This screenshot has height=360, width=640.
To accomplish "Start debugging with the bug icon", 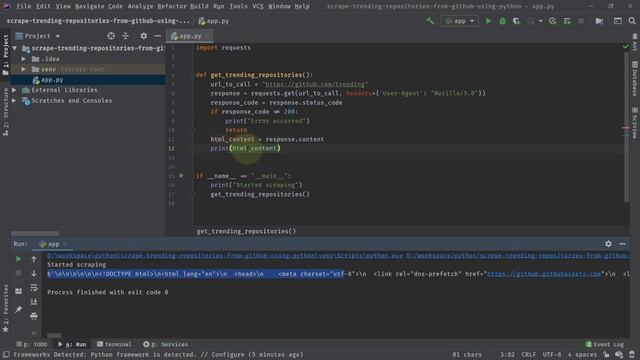I will pyautogui.click(x=502, y=21).
